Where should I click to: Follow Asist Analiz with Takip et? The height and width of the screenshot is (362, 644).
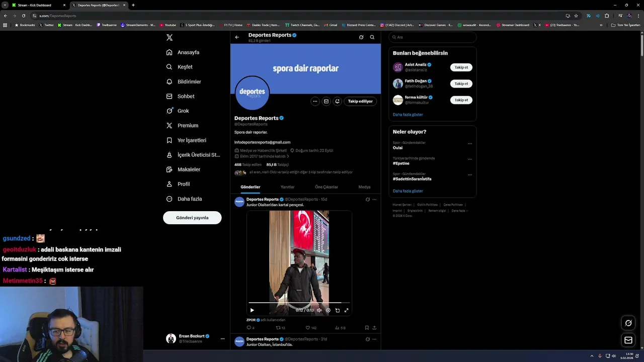[461, 67]
